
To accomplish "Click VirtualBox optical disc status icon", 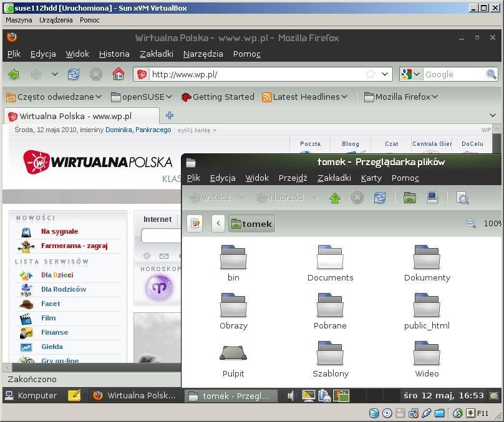I will point(387,413).
